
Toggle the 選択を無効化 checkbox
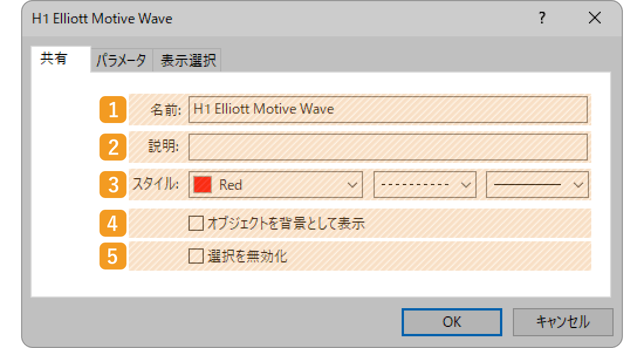(196, 256)
